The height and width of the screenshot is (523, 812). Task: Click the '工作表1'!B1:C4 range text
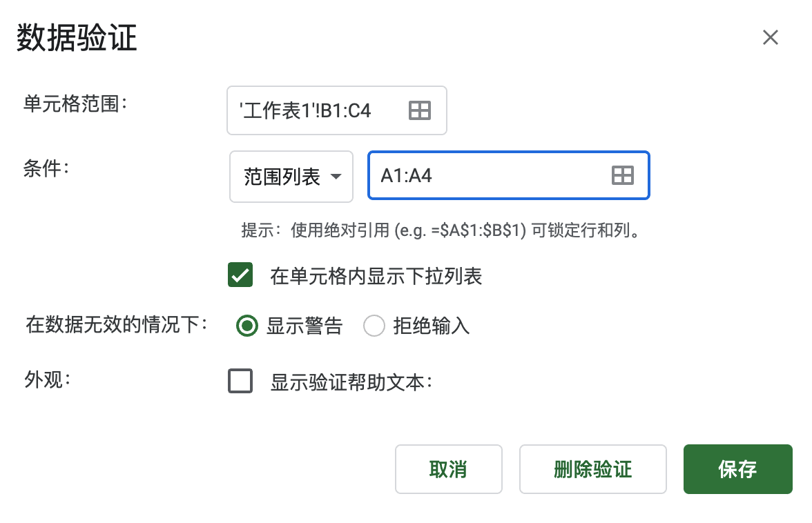pyautogui.click(x=305, y=110)
